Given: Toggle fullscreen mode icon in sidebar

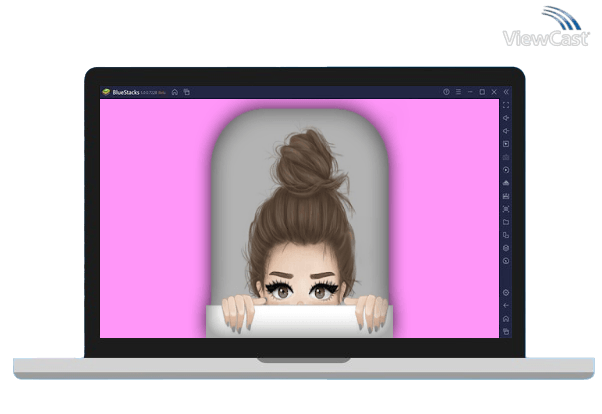Looking at the screenshot, I should click(x=506, y=105).
